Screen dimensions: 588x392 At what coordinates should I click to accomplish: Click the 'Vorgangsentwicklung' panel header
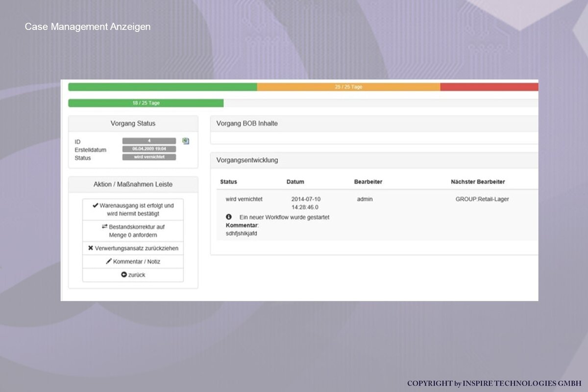coord(374,160)
